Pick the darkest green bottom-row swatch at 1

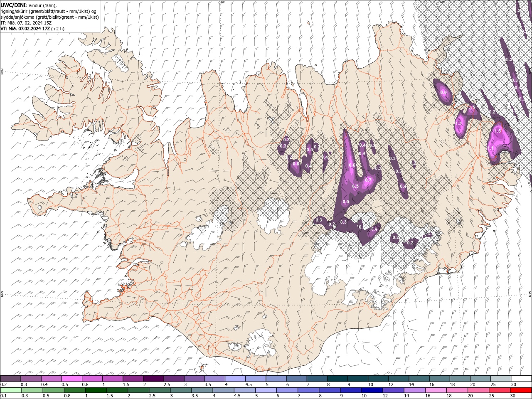click(96, 390)
